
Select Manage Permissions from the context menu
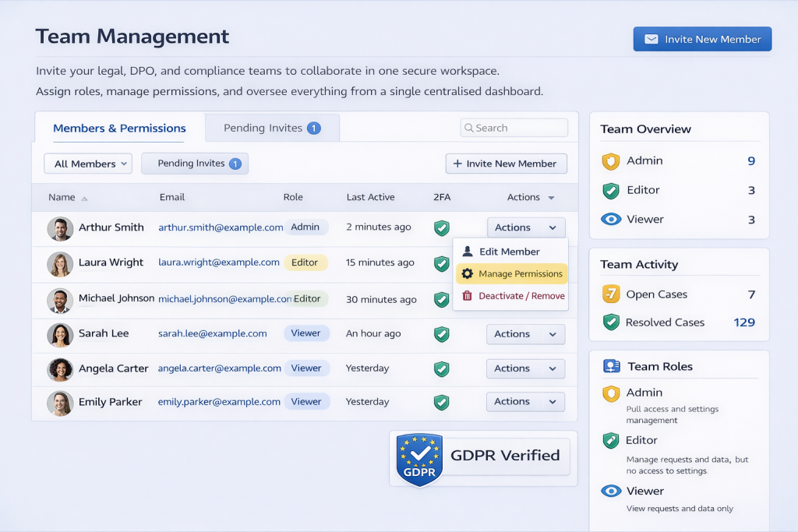[x=511, y=274]
